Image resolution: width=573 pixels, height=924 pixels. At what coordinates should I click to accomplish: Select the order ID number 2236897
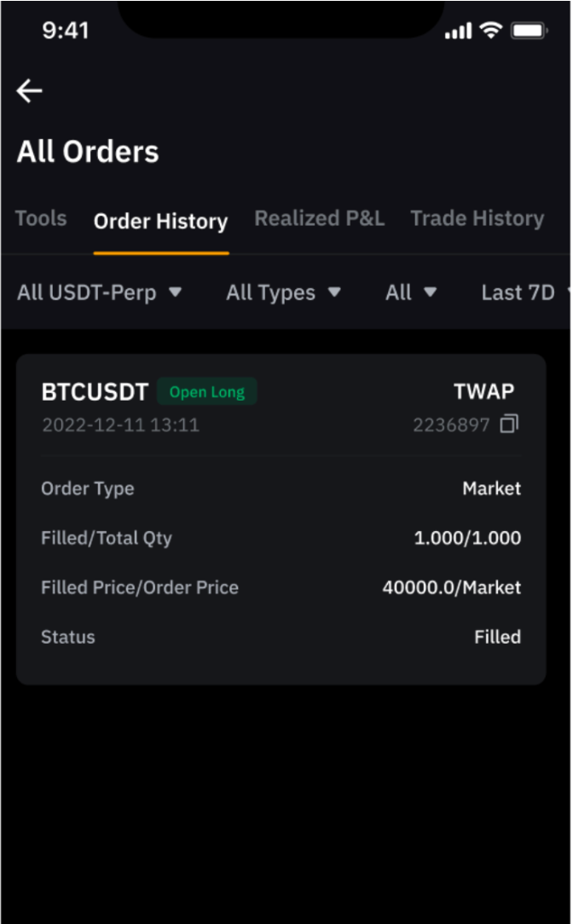451,424
